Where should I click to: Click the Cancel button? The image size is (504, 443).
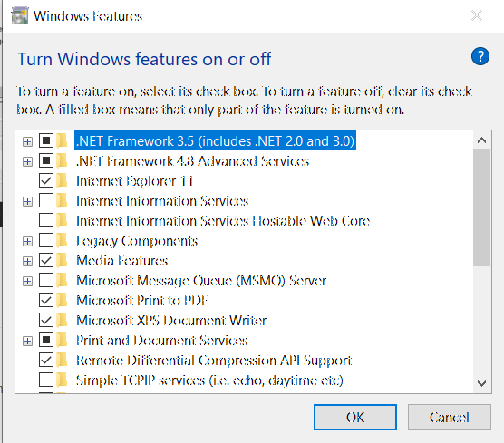pyautogui.click(x=450, y=417)
